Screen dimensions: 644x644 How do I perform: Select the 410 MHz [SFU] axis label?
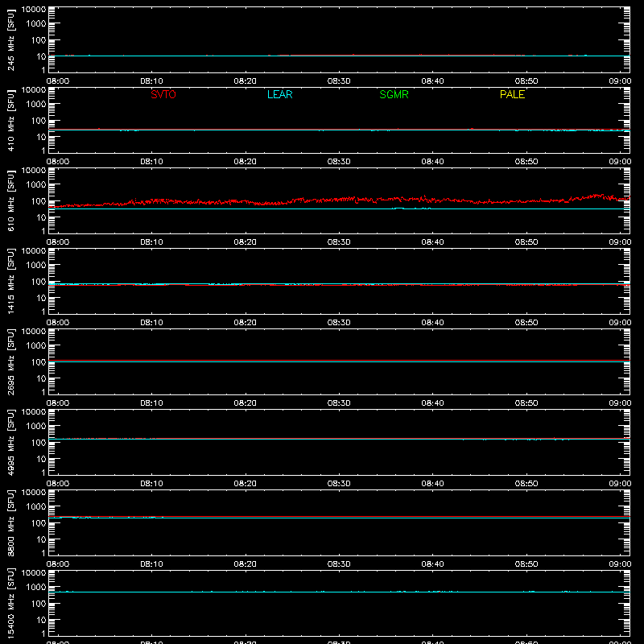10,120
